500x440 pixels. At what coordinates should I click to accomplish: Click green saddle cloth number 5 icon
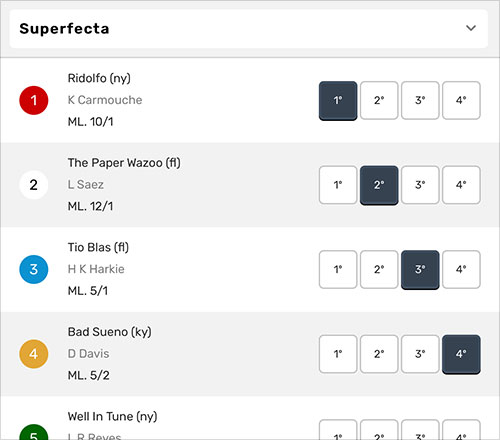pyautogui.click(x=34, y=432)
